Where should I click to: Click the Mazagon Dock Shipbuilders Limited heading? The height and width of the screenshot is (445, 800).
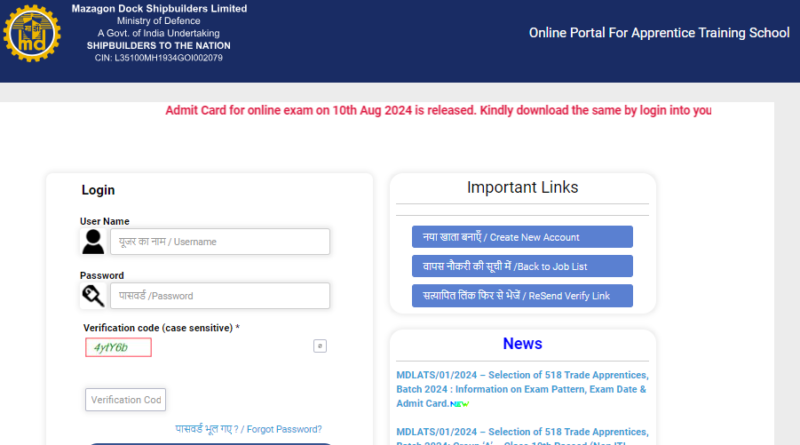[x=159, y=9]
